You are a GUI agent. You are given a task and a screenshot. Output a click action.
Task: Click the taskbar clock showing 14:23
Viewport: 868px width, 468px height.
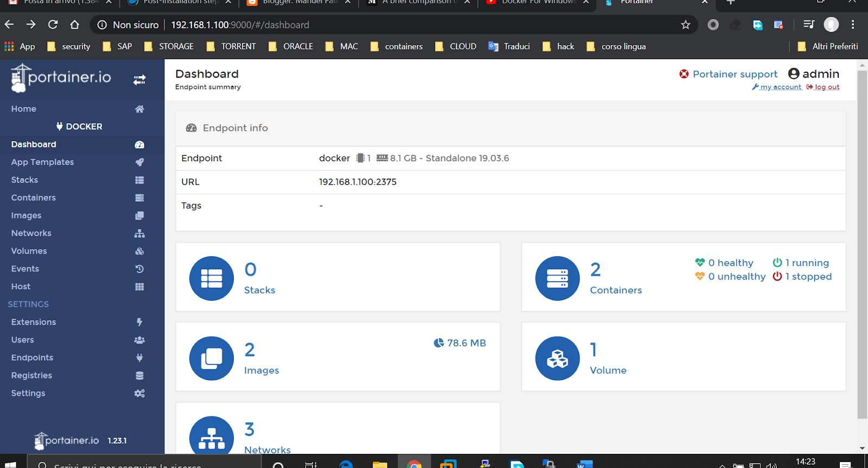tap(806, 461)
